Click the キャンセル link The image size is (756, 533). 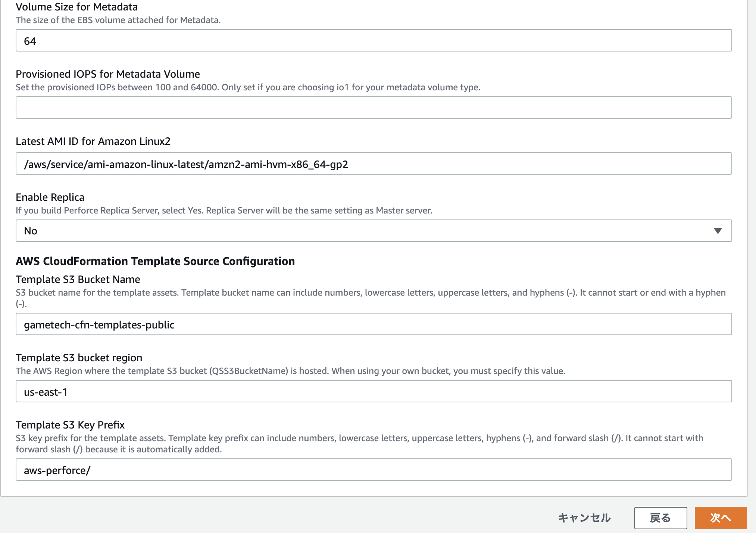(584, 518)
